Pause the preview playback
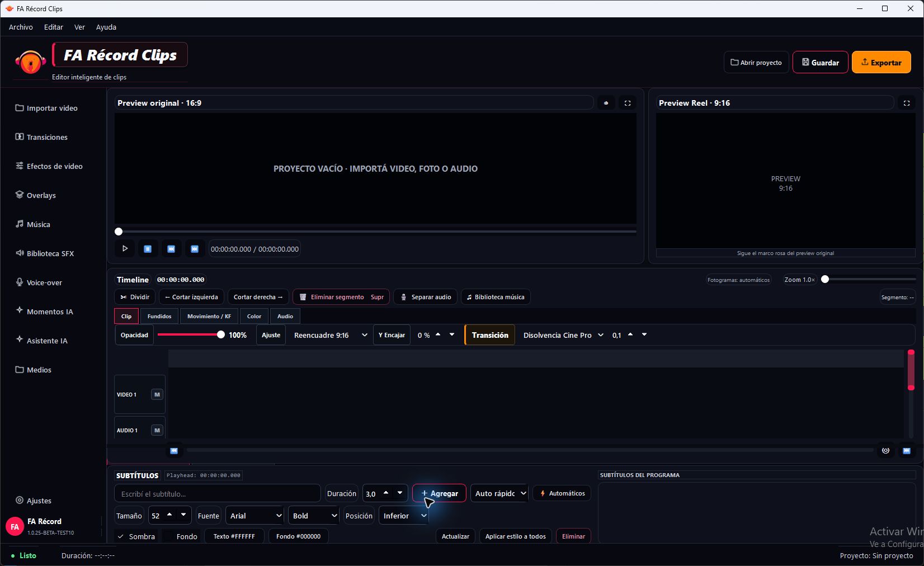This screenshot has height=566, width=924. click(x=148, y=249)
